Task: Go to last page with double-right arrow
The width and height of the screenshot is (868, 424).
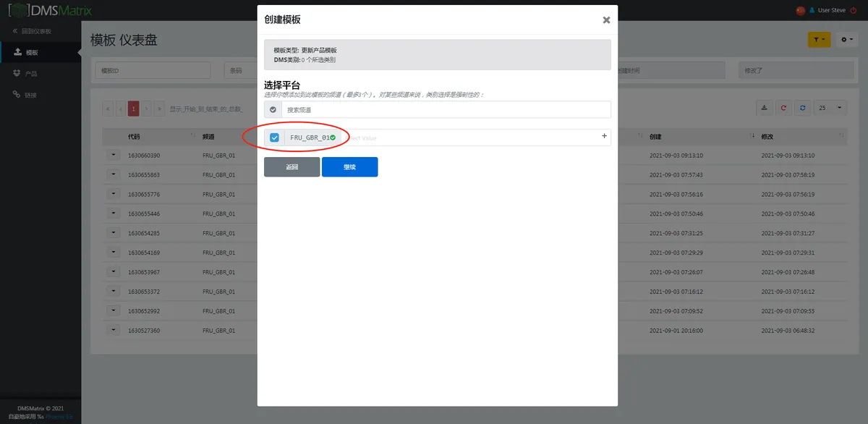Action: click(x=160, y=109)
